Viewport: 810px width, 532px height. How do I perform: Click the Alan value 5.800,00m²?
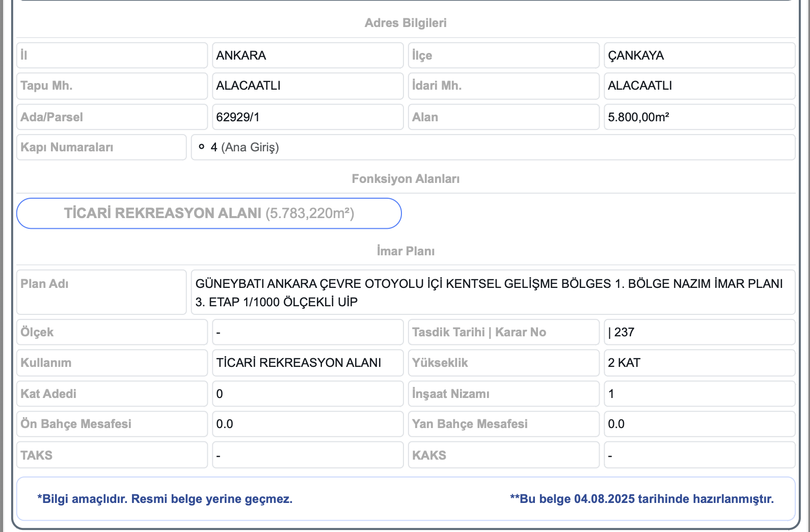click(638, 117)
